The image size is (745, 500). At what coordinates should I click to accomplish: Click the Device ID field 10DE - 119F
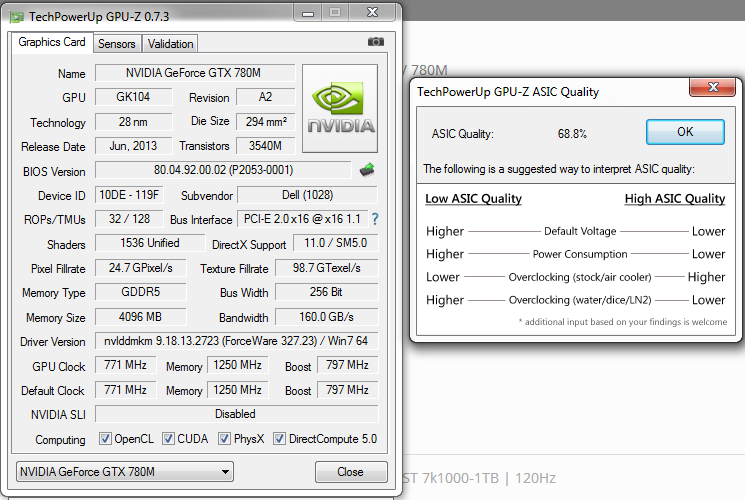coord(129,195)
